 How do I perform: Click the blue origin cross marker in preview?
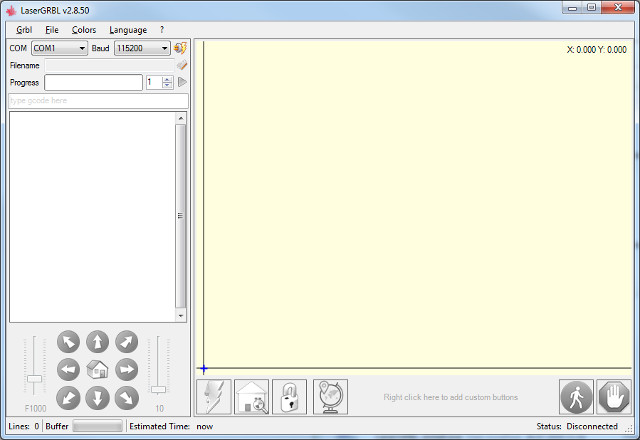coord(204,369)
